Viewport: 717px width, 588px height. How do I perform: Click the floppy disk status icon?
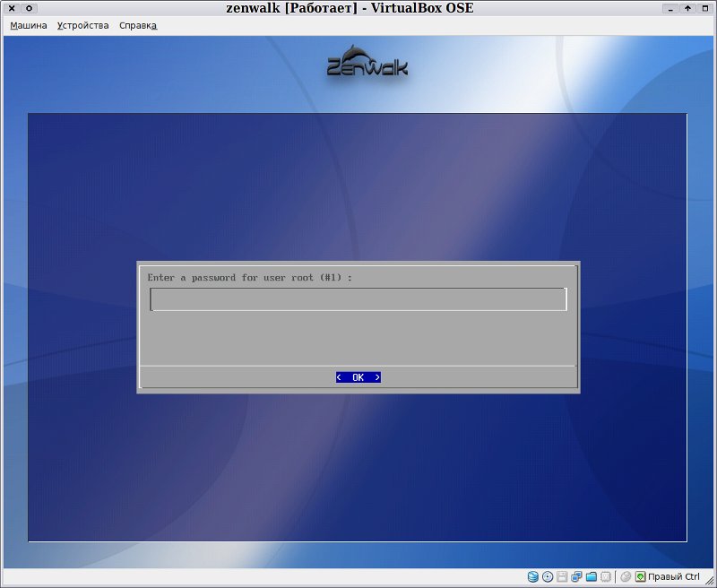(x=562, y=576)
